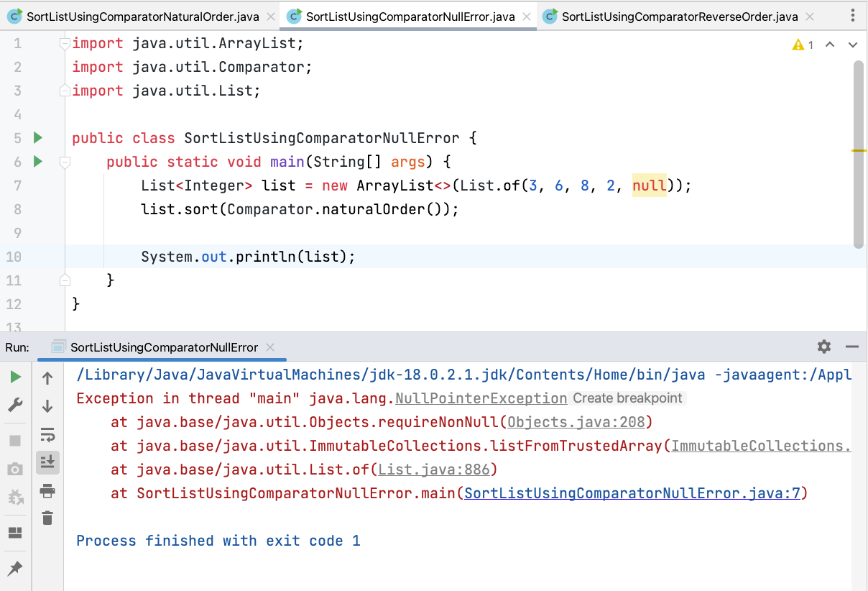Viewport: 868px width, 591px height.
Task: Print the console output
Action: (x=47, y=492)
